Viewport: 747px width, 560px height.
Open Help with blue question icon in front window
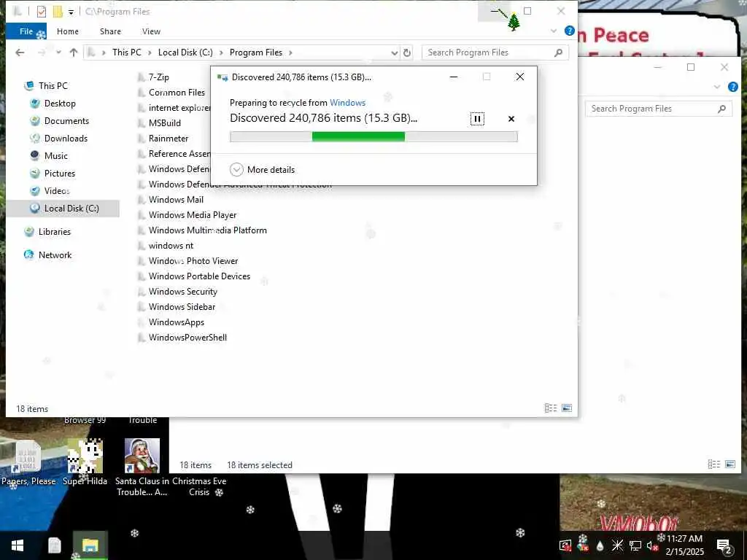coord(569,31)
